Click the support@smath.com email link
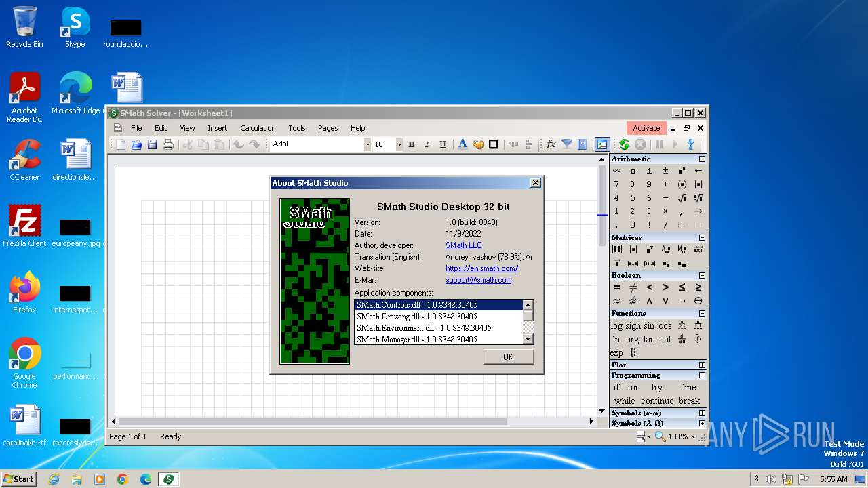This screenshot has height=488, width=868. [479, 280]
